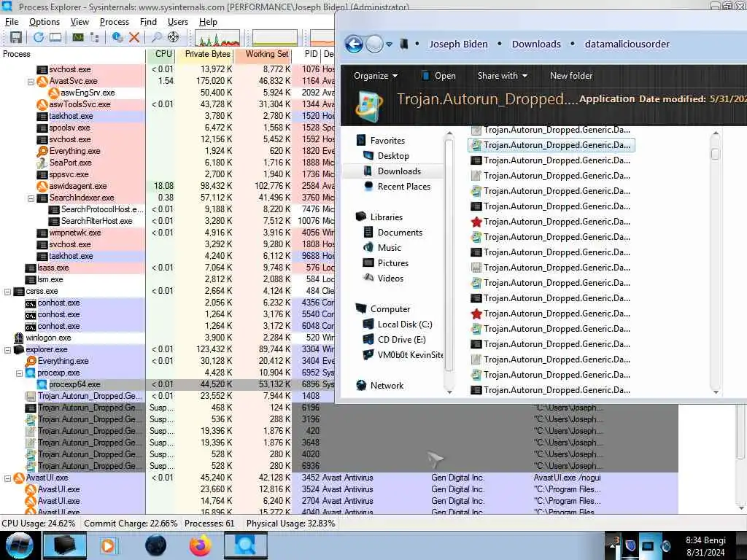Collapse the AvastSvc.exe tree node
The width and height of the screenshot is (747, 560).
click(31, 82)
